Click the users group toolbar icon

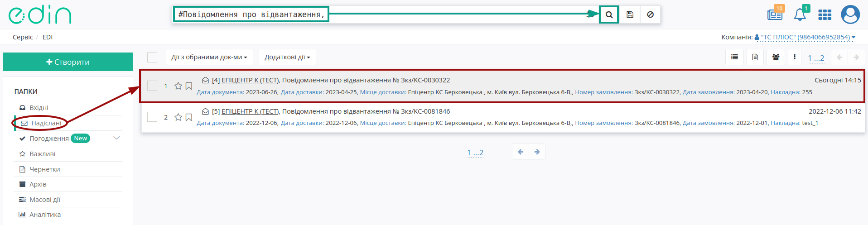[x=776, y=57]
